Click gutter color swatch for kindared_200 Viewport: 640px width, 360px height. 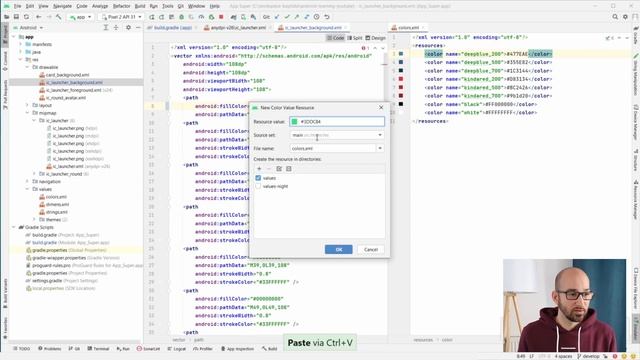tap(401, 79)
